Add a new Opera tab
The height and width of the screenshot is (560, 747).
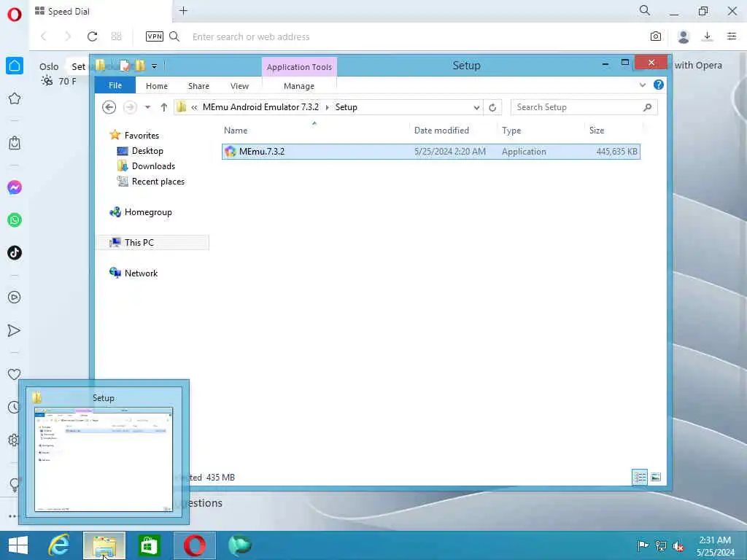183,10
